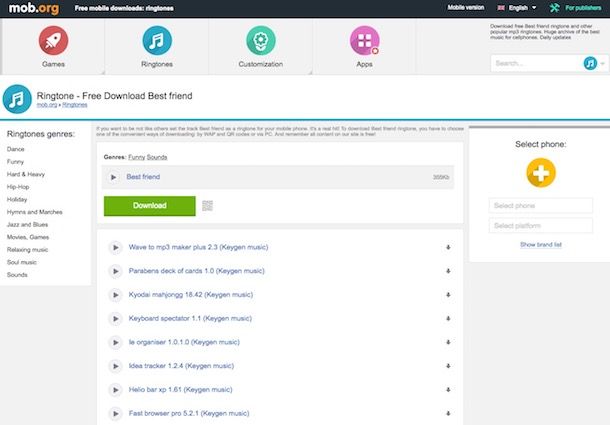Click the UK flag icon

[x=501, y=8]
